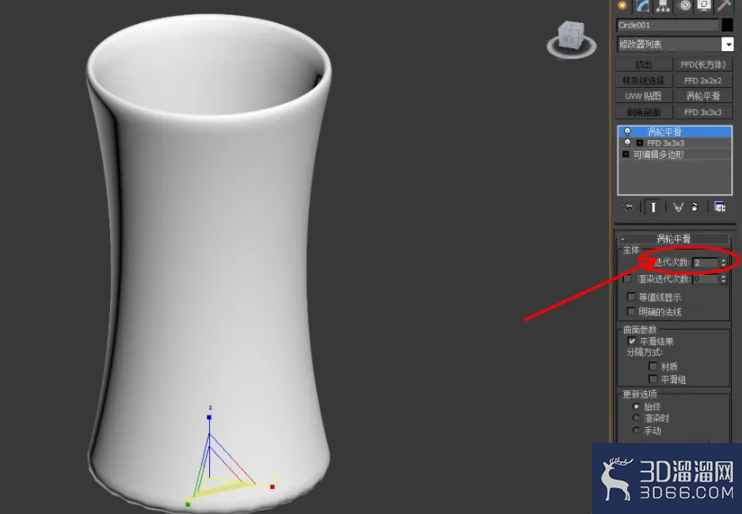Viewport: 742px width, 514px height.
Task: Click the green Y-axis gizmo handle
Action: tap(188, 505)
